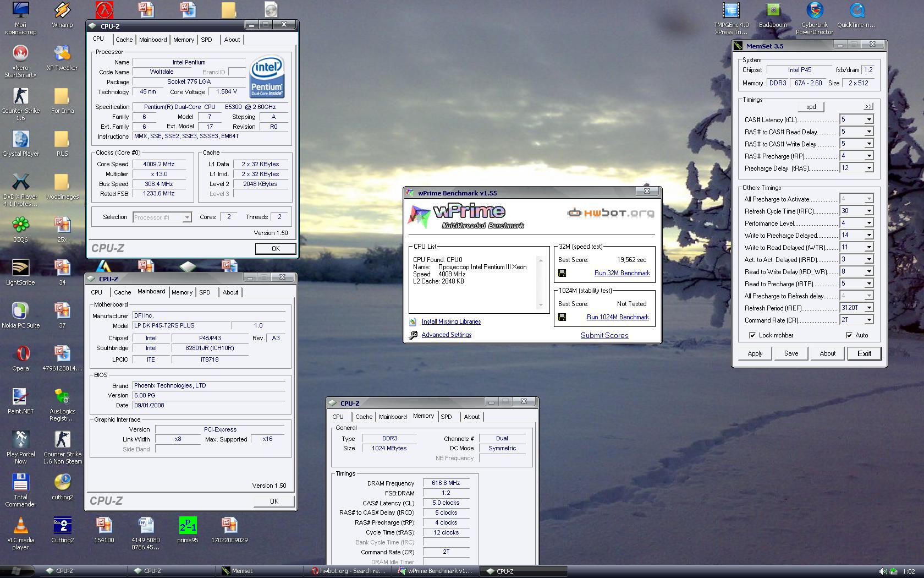Screen dimensions: 924x578
Task: Open Mainboard tab in Memory CPU-Z window
Action: pyautogui.click(x=393, y=417)
